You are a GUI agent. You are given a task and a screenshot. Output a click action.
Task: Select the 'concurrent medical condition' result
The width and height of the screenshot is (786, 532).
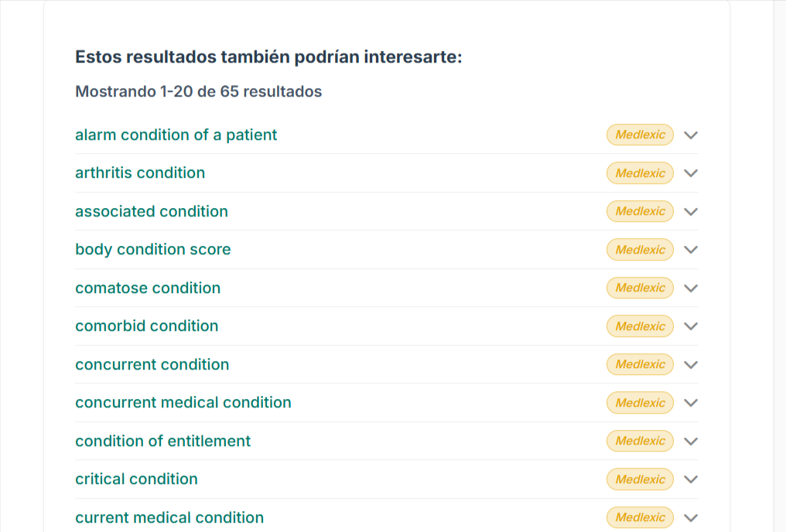click(183, 403)
